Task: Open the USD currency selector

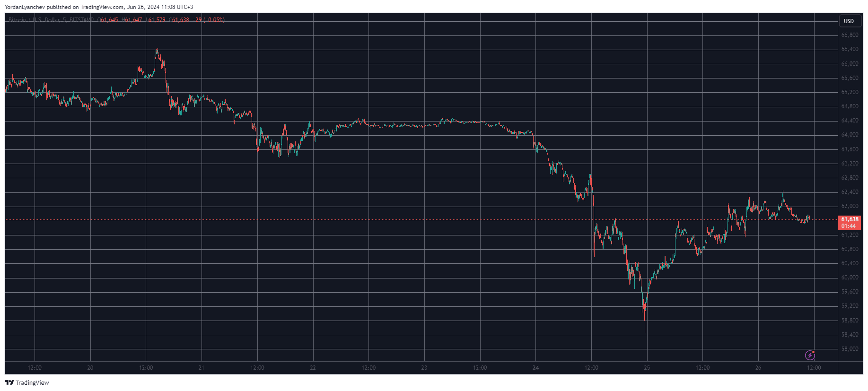Action: (849, 21)
